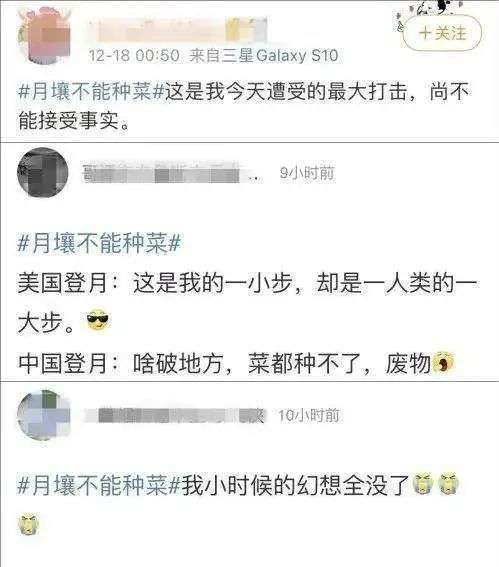Open the first poster's blurred avatar
Screen dimensions: 499x567
point(44,35)
